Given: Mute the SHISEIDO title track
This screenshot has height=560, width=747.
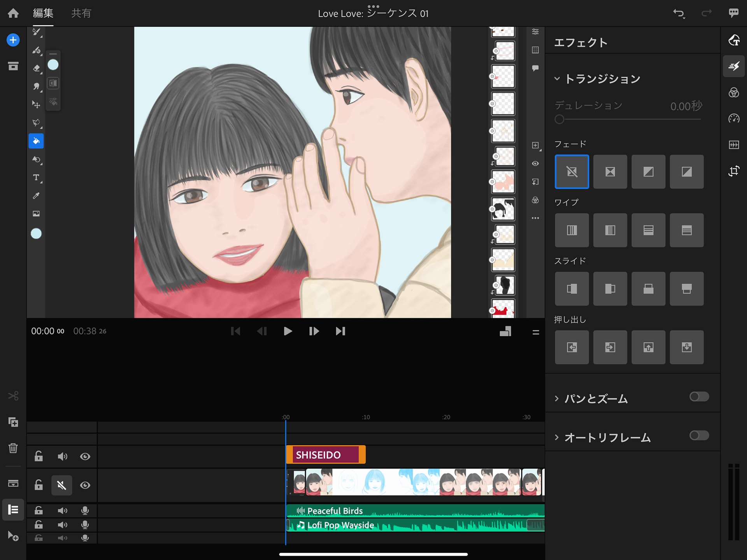Looking at the screenshot, I should coord(62,456).
